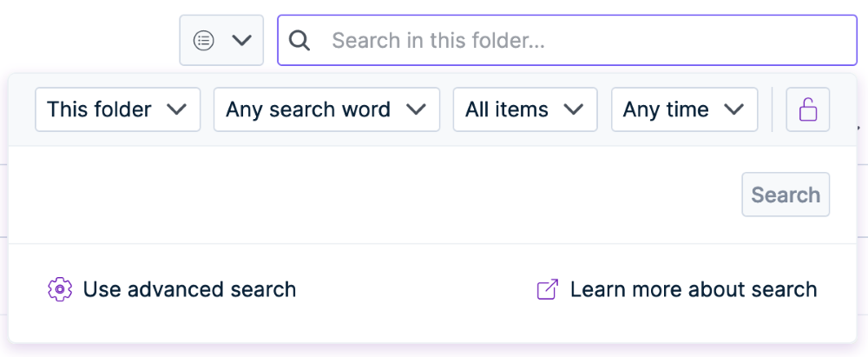The image size is (868, 357).
Task: Click the chevron in This folder dropdown
Action: pos(176,109)
